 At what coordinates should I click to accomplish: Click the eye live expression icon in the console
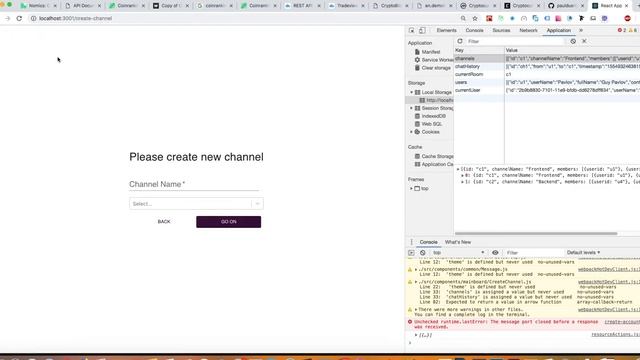coord(495,253)
